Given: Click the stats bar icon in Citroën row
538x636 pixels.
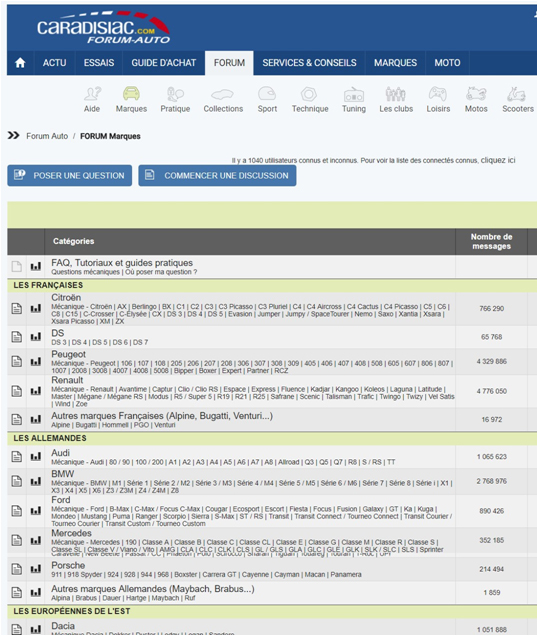Looking at the screenshot, I should [36, 309].
